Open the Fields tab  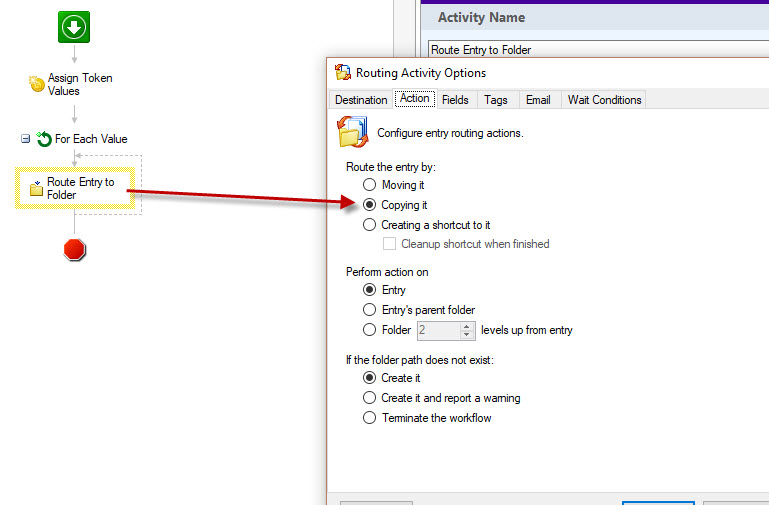point(455,100)
